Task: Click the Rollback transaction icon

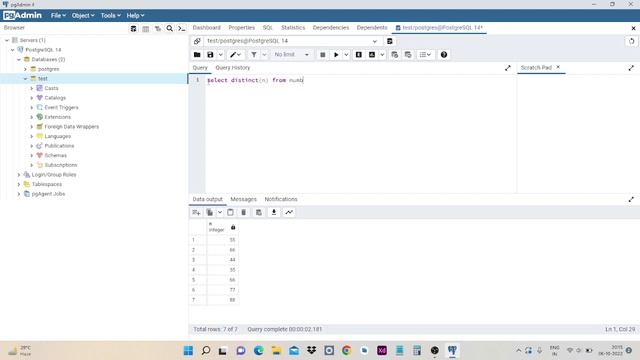Action: tap(408, 55)
